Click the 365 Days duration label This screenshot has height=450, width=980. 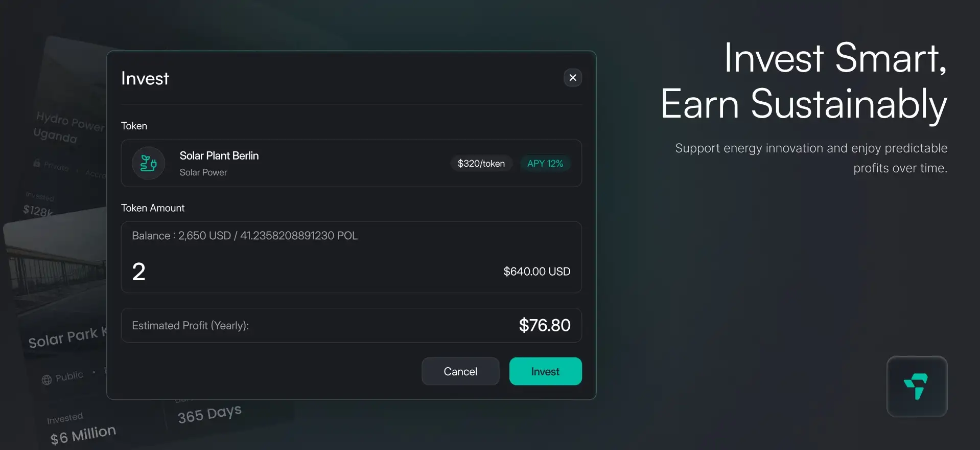click(209, 414)
